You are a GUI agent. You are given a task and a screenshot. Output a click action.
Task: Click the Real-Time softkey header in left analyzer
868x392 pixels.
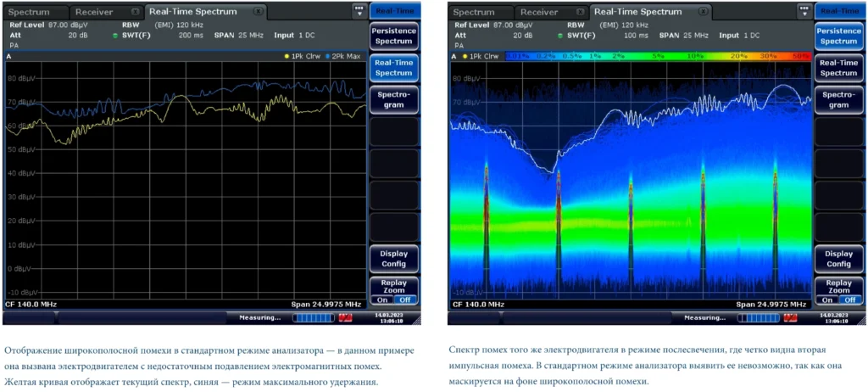tap(394, 11)
